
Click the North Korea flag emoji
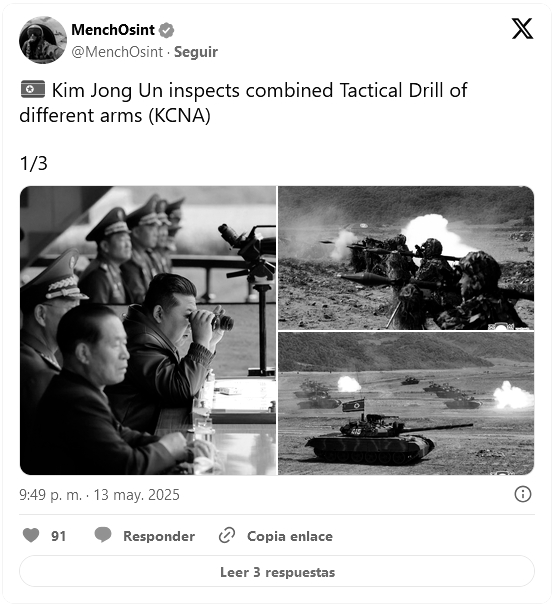[x=33, y=90]
